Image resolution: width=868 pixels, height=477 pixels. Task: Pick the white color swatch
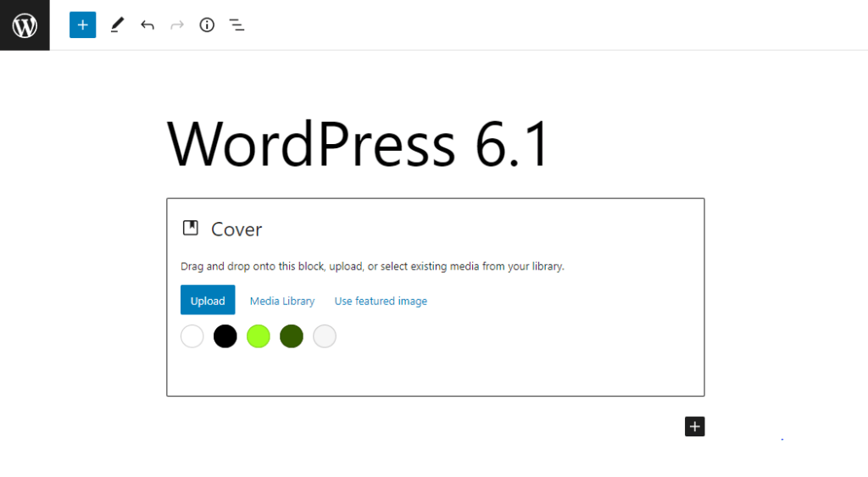pyautogui.click(x=192, y=336)
